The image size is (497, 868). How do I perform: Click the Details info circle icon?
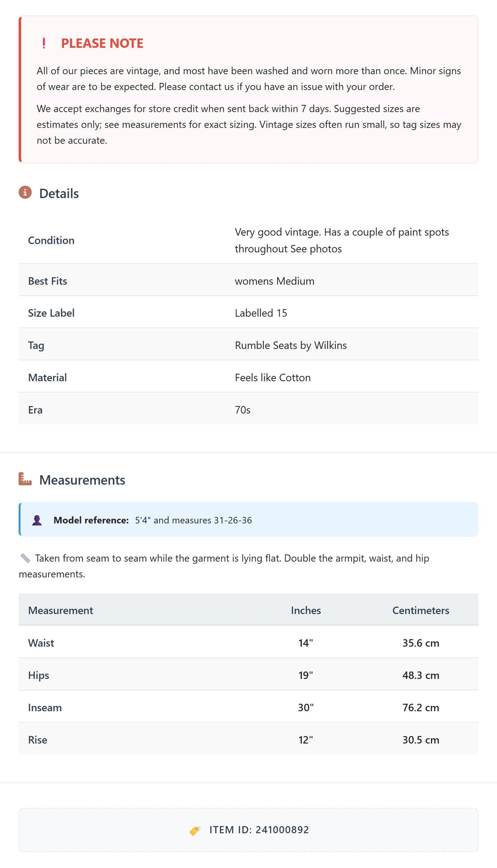click(x=25, y=193)
